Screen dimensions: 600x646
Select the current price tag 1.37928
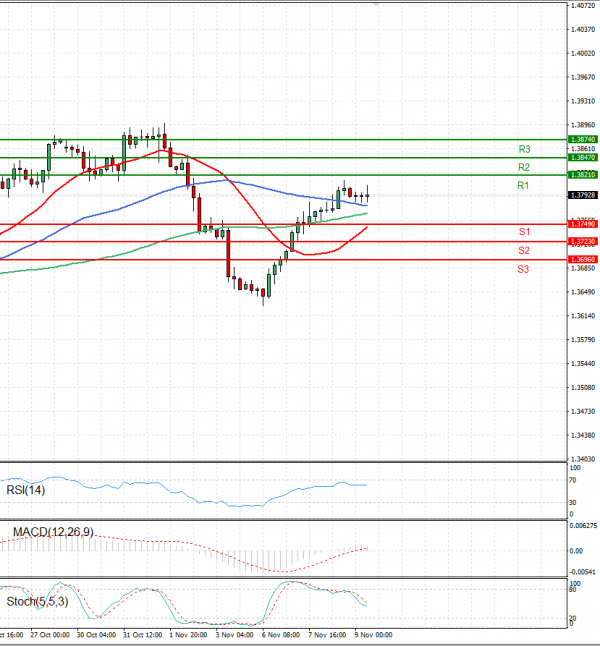[x=583, y=195]
